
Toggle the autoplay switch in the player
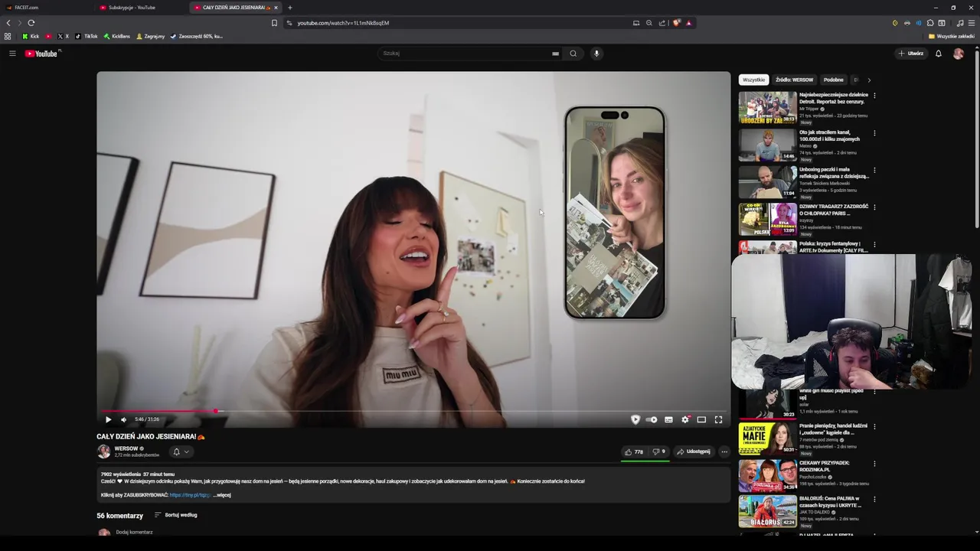[652, 419]
